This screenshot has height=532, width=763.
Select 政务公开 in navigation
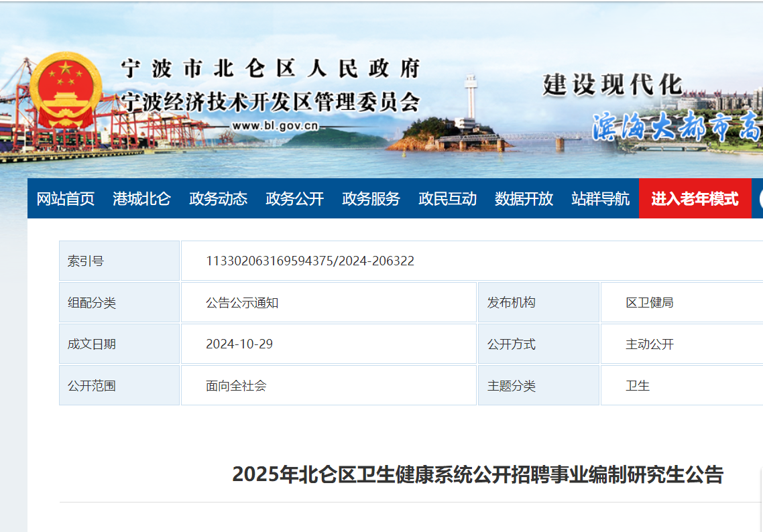click(x=294, y=199)
